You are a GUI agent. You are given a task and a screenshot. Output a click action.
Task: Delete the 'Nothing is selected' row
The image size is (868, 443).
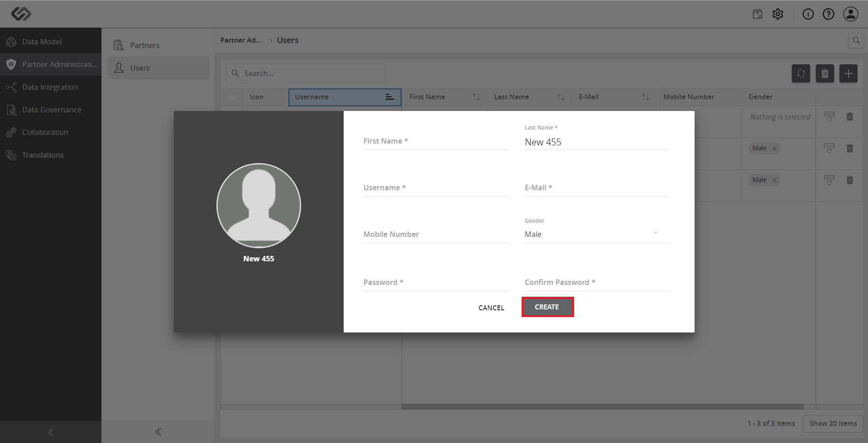pyautogui.click(x=850, y=117)
